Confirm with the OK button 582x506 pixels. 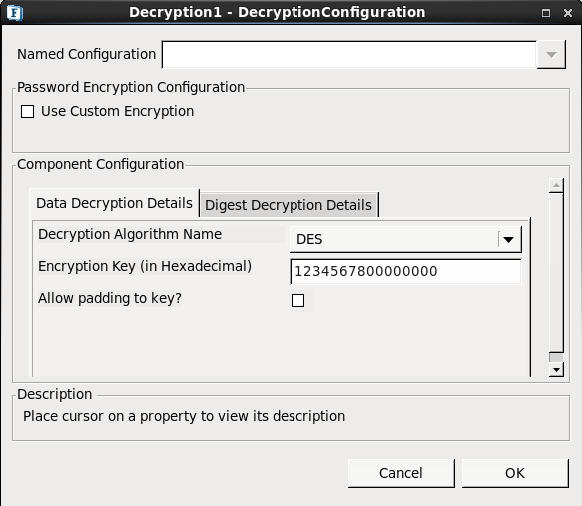point(515,473)
